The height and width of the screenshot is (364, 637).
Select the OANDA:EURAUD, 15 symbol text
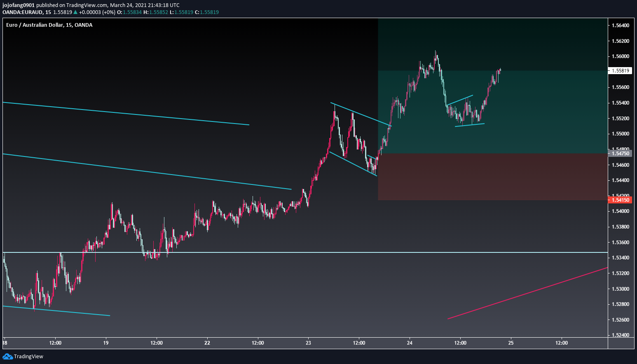27,12
